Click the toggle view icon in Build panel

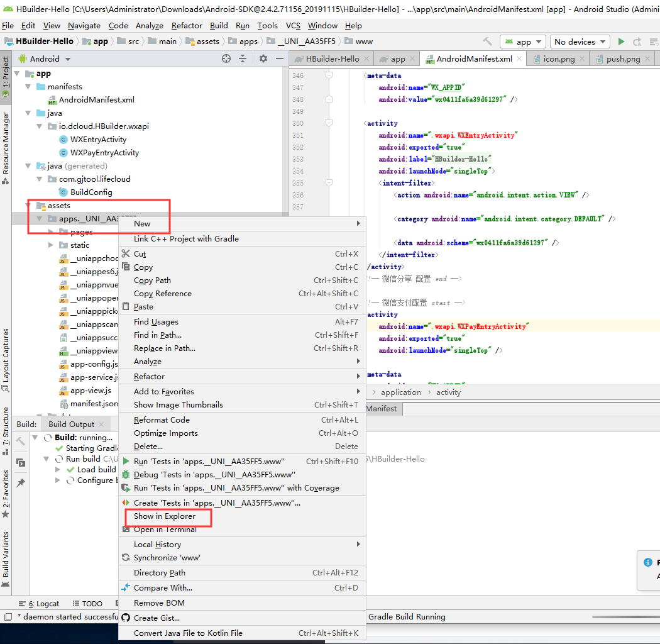click(20, 462)
